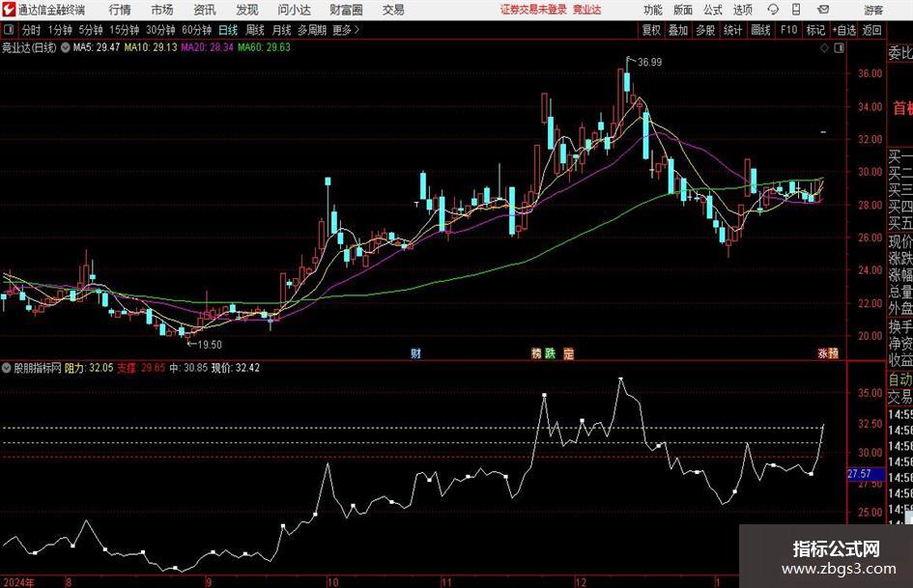Open the 选项 menu
The image size is (913, 588).
coord(742,10)
